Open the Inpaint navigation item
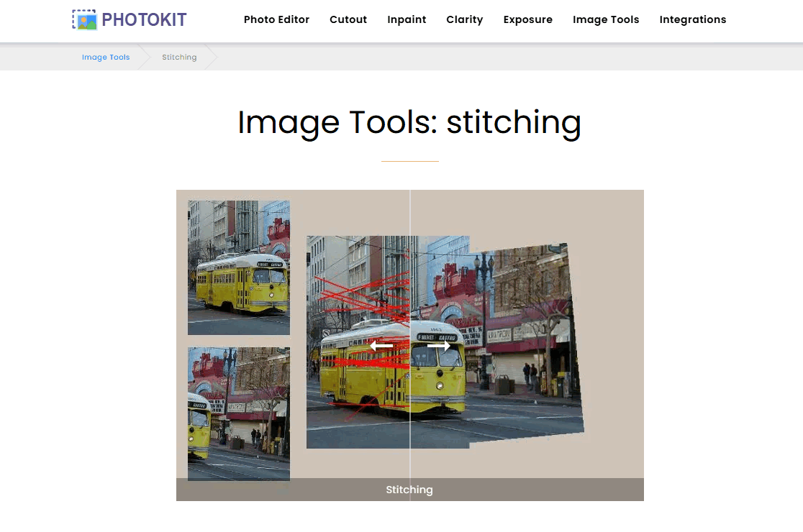Image resolution: width=803 pixels, height=532 pixels. point(407,20)
